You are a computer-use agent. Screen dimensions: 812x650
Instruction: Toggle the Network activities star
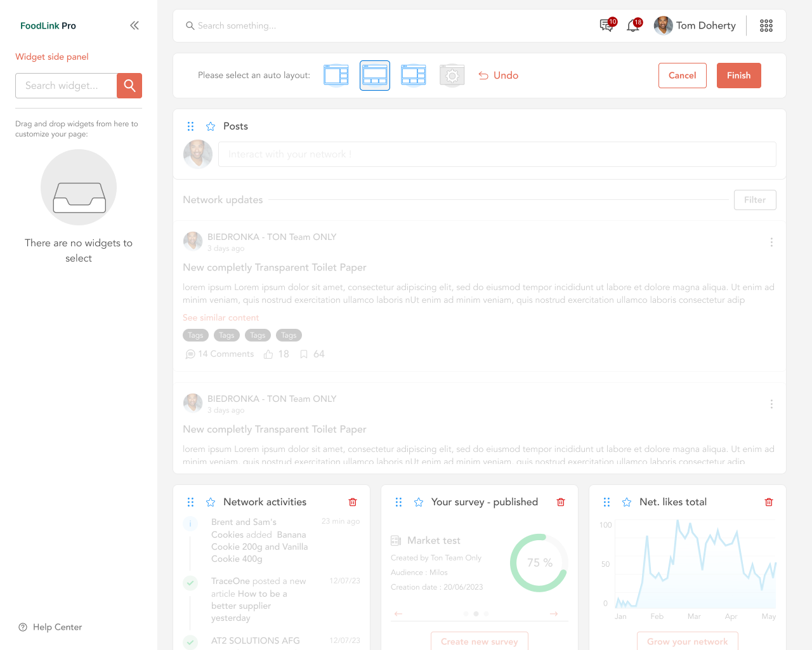tap(211, 502)
